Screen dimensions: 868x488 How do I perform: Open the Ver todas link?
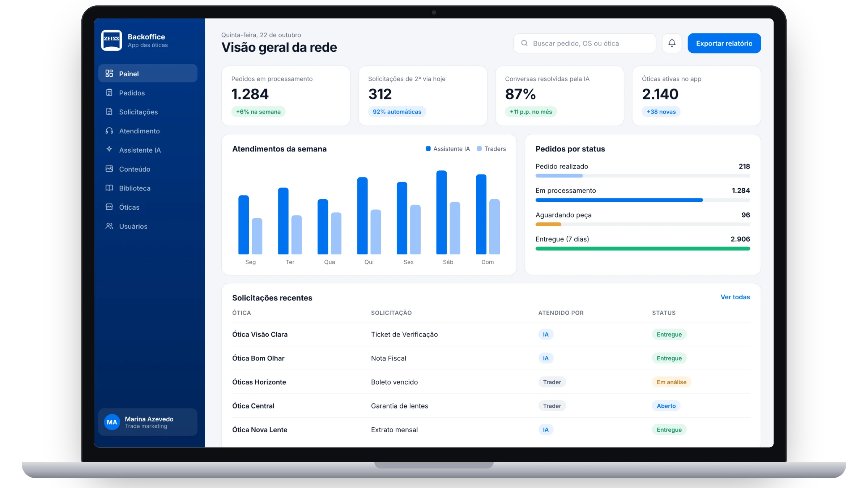tap(735, 297)
